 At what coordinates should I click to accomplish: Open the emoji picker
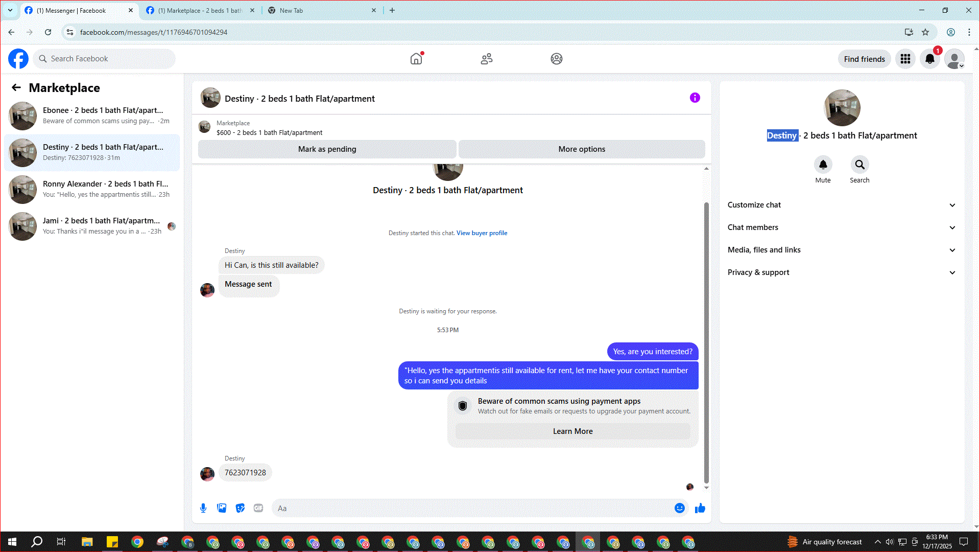click(680, 508)
